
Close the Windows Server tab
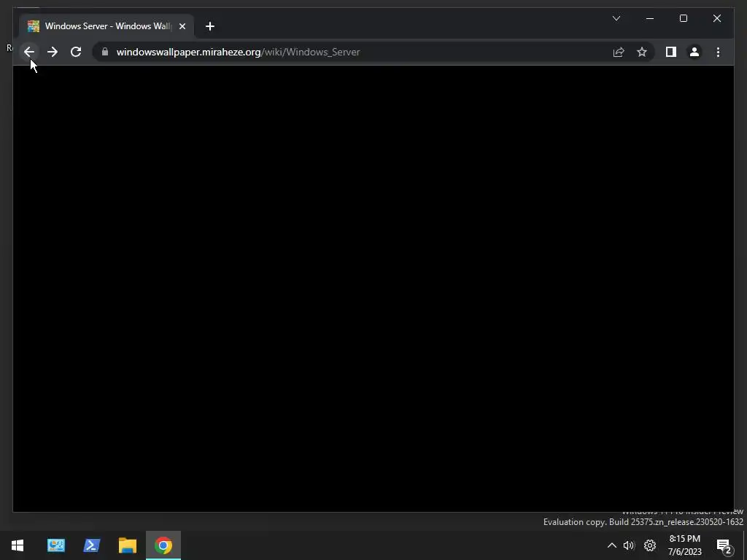tap(182, 26)
